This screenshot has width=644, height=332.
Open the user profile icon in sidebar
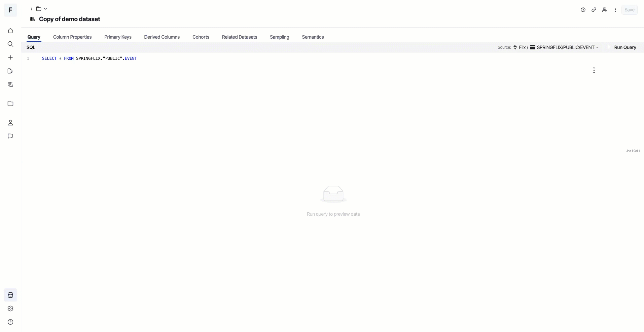(10, 123)
